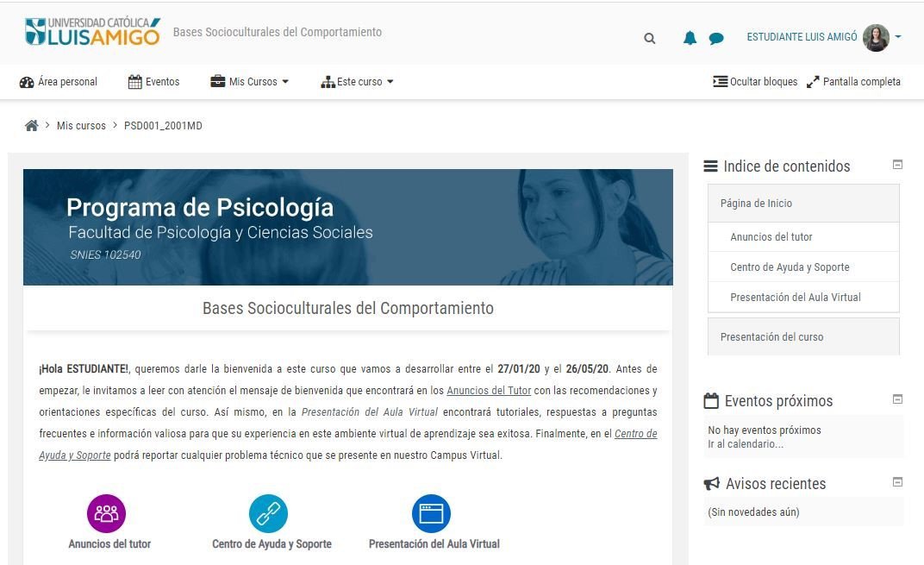
Task: Click Ocultar bloques to hide blocks
Action: [755, 82]
